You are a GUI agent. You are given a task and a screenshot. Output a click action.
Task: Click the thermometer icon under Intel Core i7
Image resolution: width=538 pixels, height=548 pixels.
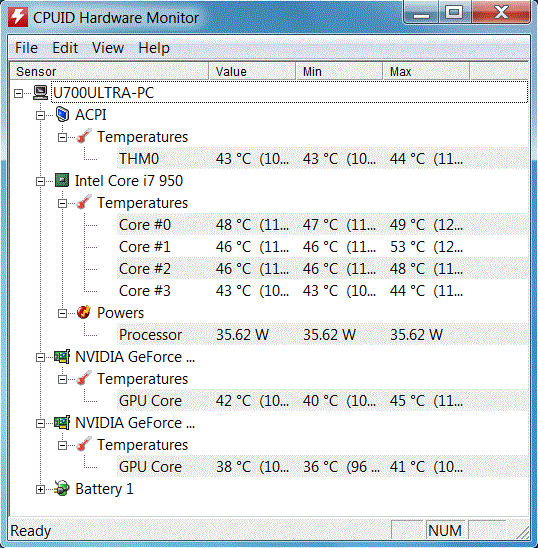(x=84, y=202)
